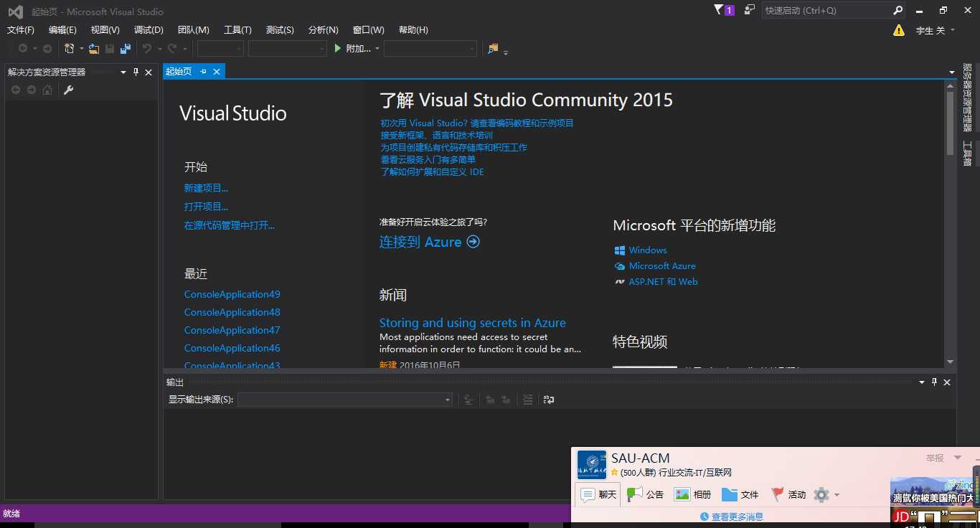Switch to 聊天 tab in QQ group window
Viewport: 980px width, 528px height.
coord(599,494)
